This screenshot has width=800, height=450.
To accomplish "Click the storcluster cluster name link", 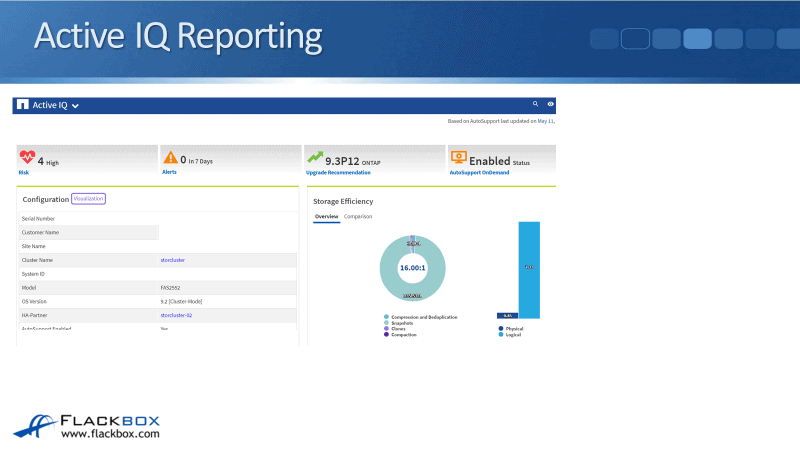I will [x=172, y=260].
